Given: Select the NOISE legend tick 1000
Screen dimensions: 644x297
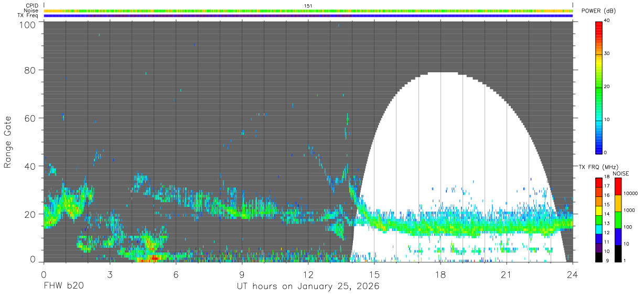Looking at the screenshot, I should [628, 210].
